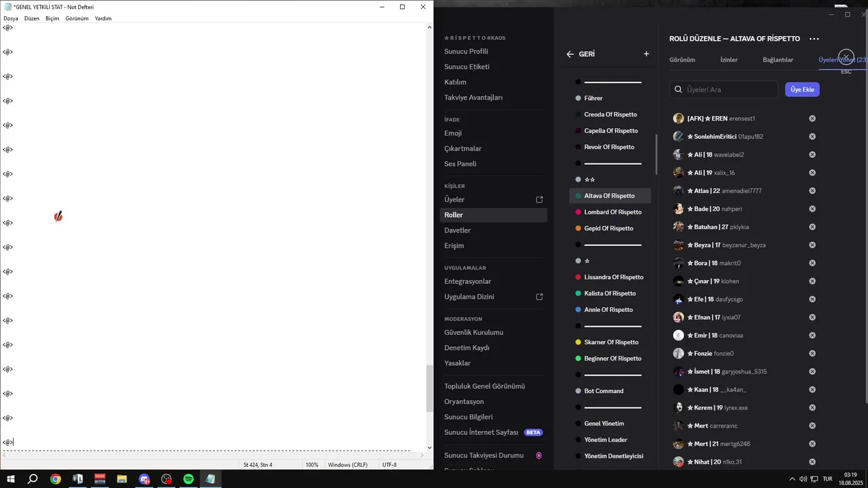Open the Görünüm menu in Notepad
This screenshot has width=868, height=488.
(77, 18)
